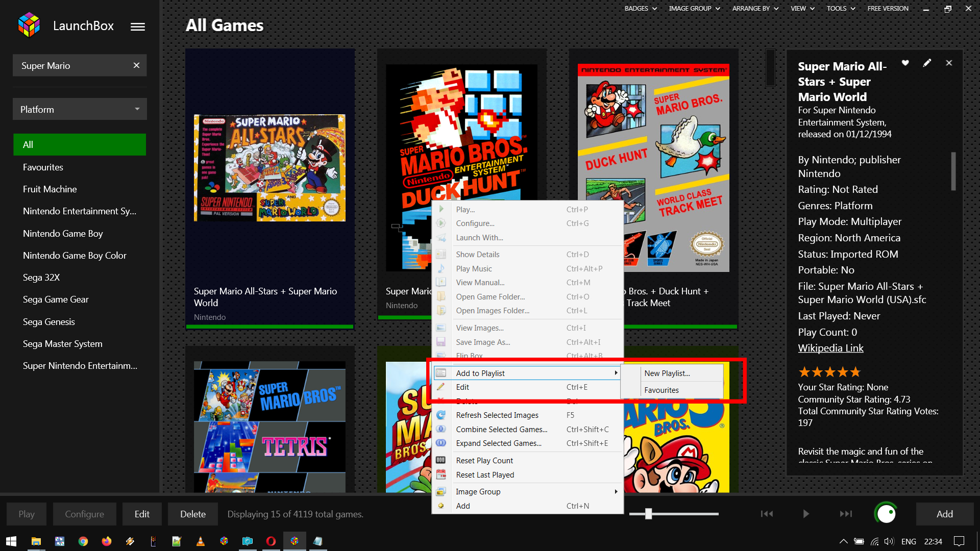Choose Add to Playlist in context menu
980x551 pixels.
click(527, 373)
